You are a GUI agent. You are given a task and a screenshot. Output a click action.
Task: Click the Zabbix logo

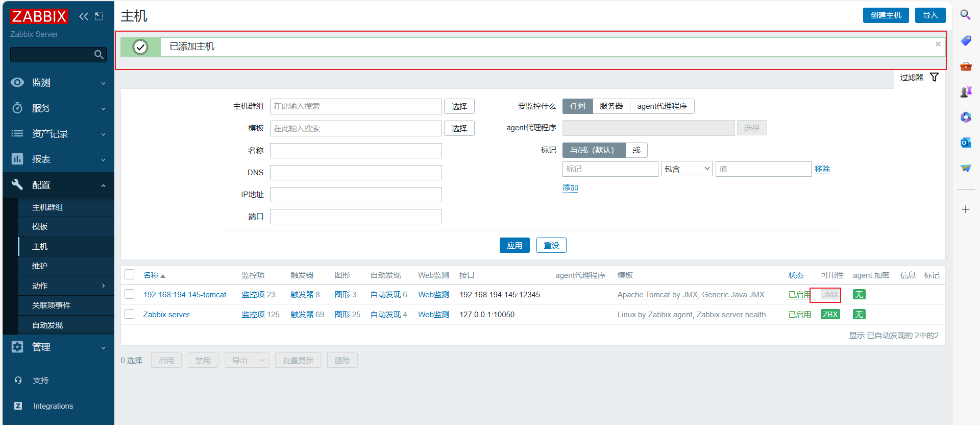pyautogui.click(x=39, y=16)
